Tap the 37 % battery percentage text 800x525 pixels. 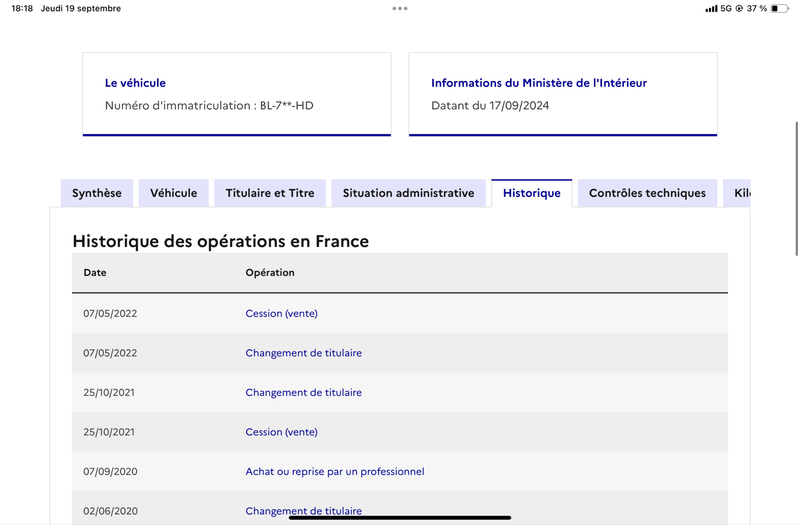[x=757, y=8]
